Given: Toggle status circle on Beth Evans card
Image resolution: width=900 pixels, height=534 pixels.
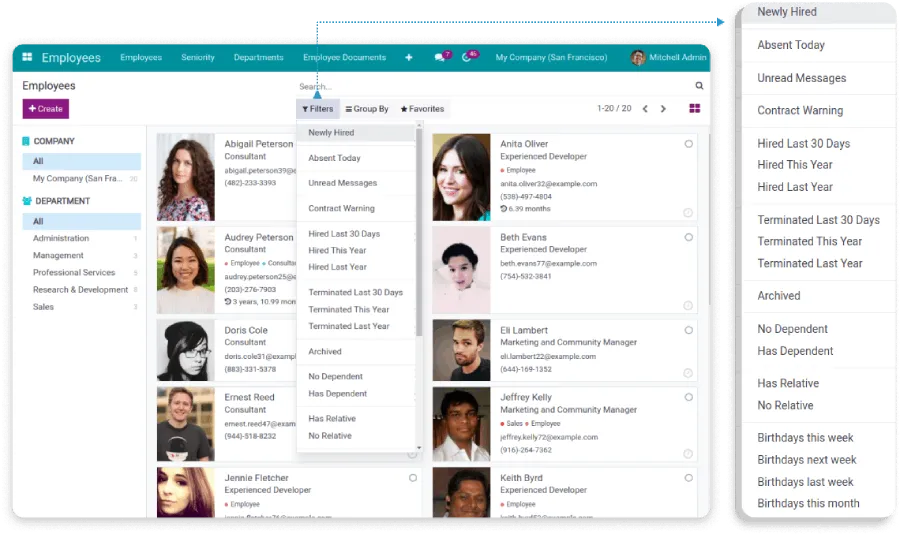Looking at the screenshot, I should pos(689,237).
